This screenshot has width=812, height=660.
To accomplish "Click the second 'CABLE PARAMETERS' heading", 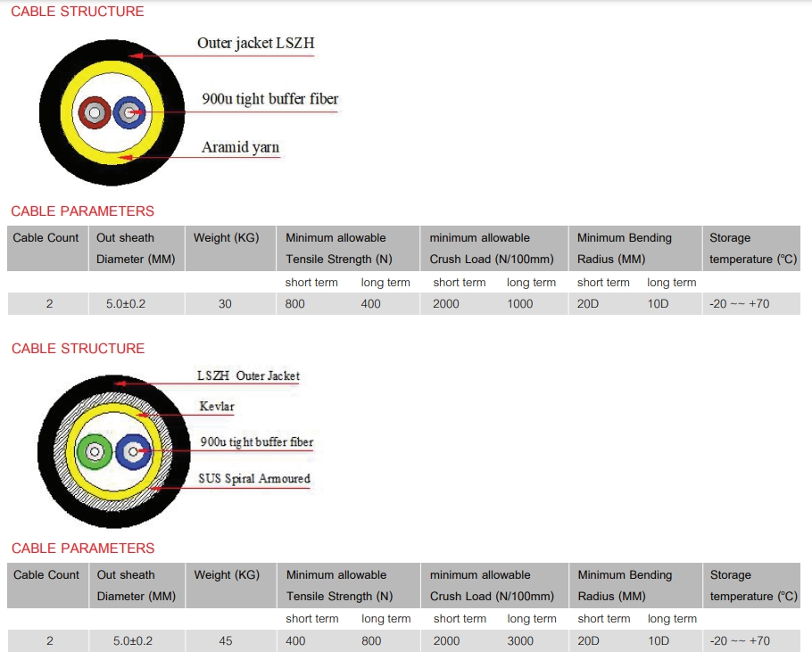I will coord(83,549).
